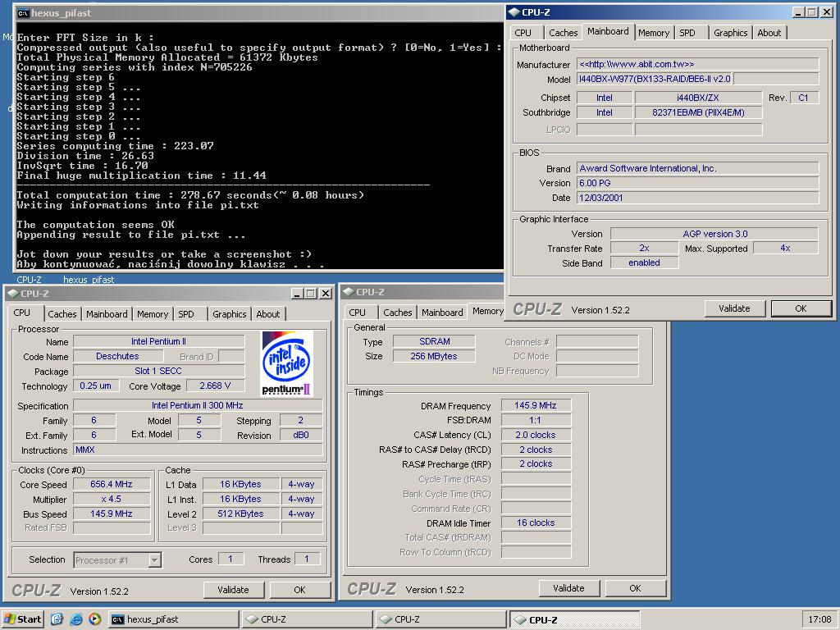Viewport: 840px width, 630px height.
Task: Click the I440BX-W977 model field
Action: (655, 80)
